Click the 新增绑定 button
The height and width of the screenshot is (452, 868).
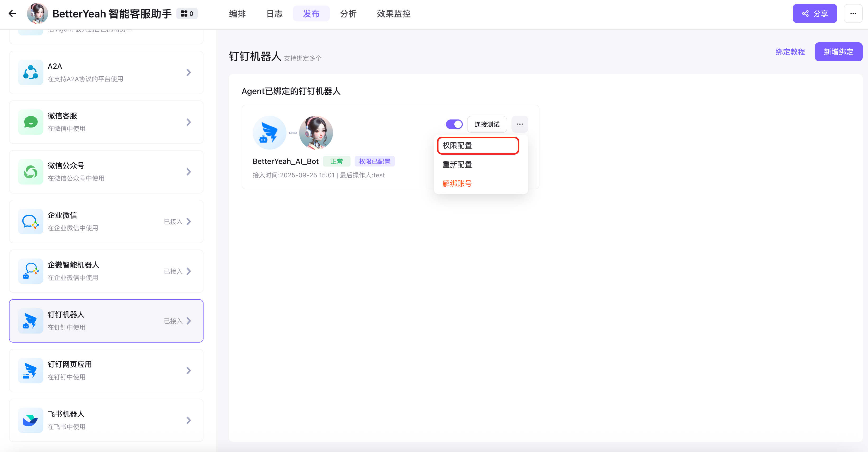click(838, 52)
